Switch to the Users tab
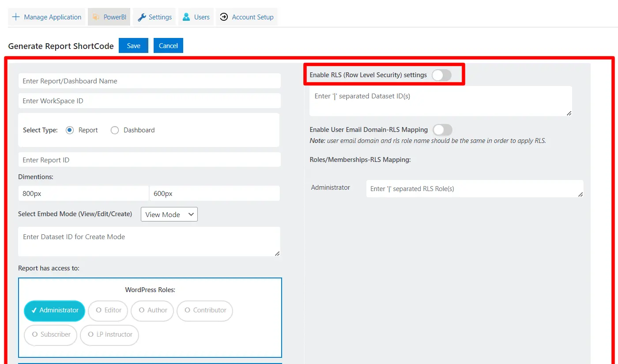The width and height of the screenshot is (618, 364). (196, 17)
